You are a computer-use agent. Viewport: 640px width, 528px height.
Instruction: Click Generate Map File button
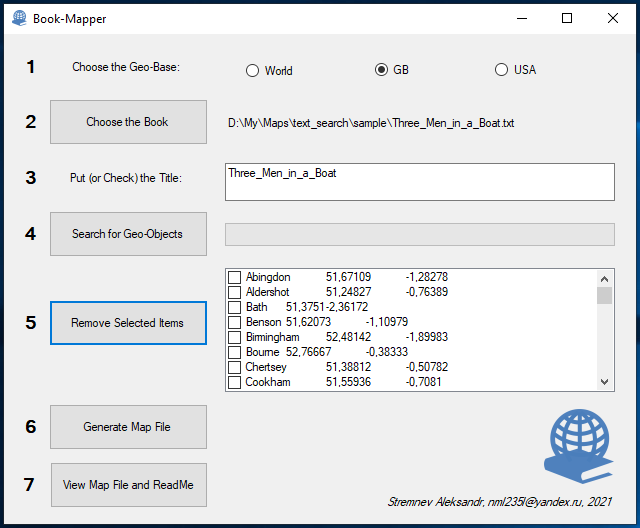128,427
